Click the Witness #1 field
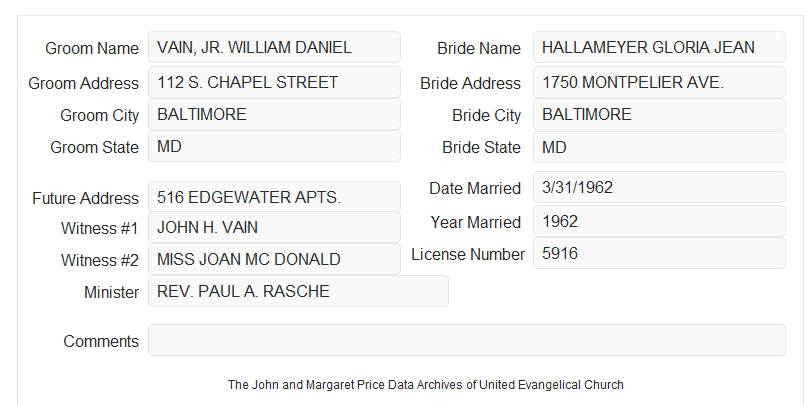 (x=274, y=227)
